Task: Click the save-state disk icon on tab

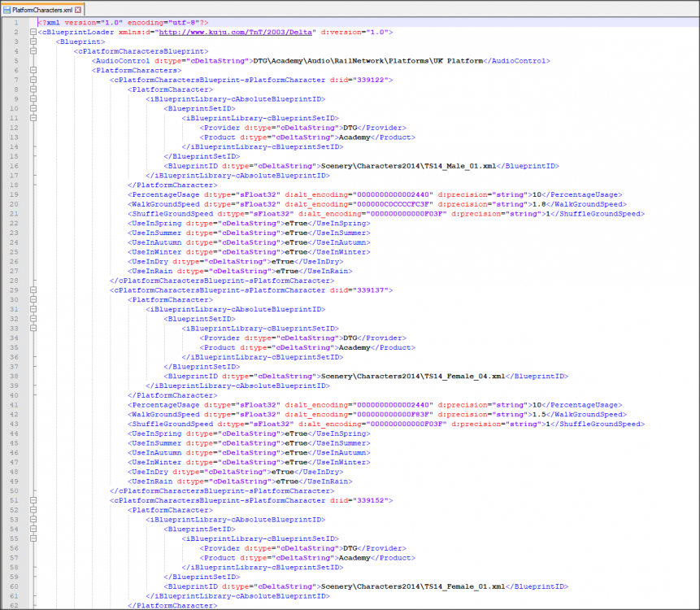Action: pyautogui.click(x=7, y=8)
